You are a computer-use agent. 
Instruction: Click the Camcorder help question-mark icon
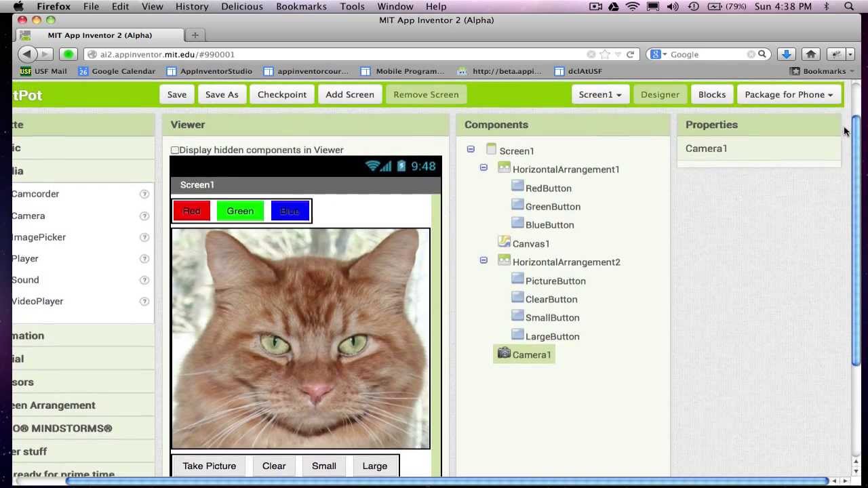coord(144,194)
